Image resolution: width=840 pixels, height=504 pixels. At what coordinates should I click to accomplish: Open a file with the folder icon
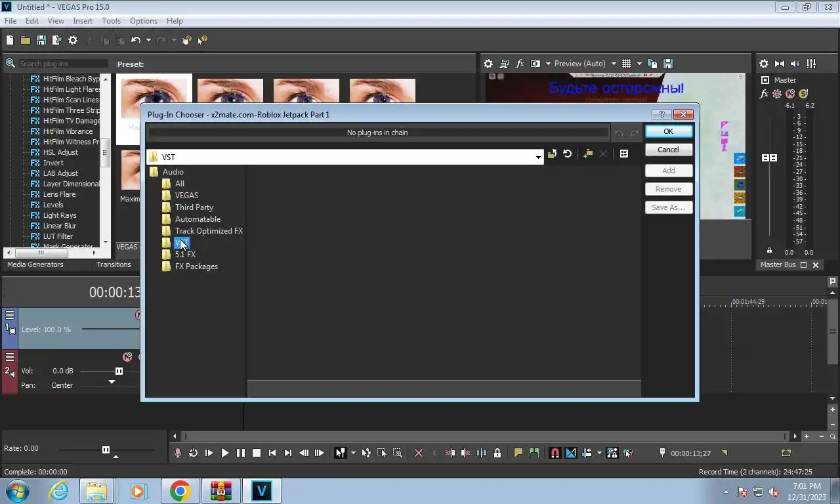tap(26, 40)
